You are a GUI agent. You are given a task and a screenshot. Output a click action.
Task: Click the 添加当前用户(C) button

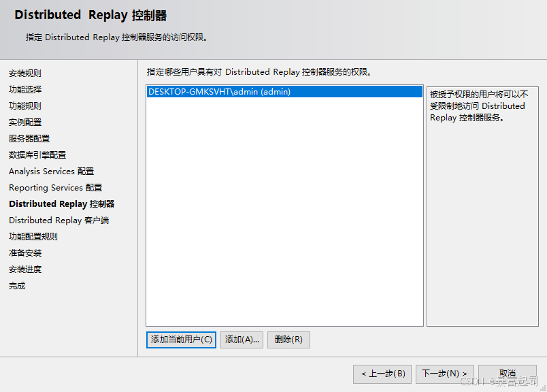coord(181,340)
